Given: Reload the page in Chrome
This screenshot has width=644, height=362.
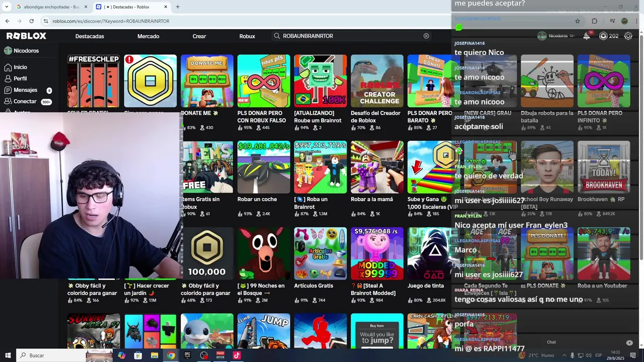Looking at the screenshot, I should 31,21.
